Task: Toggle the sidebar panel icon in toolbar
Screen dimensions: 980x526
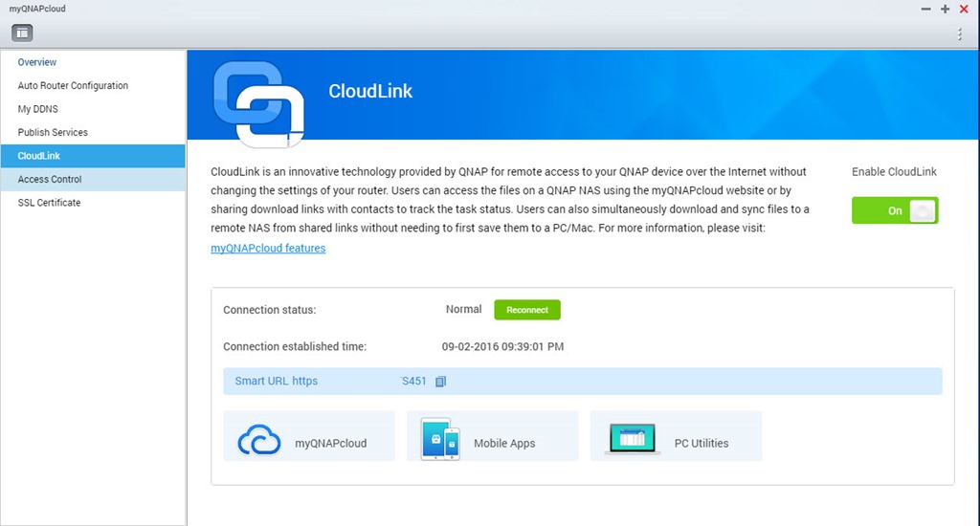Action: tap(22, 33)
